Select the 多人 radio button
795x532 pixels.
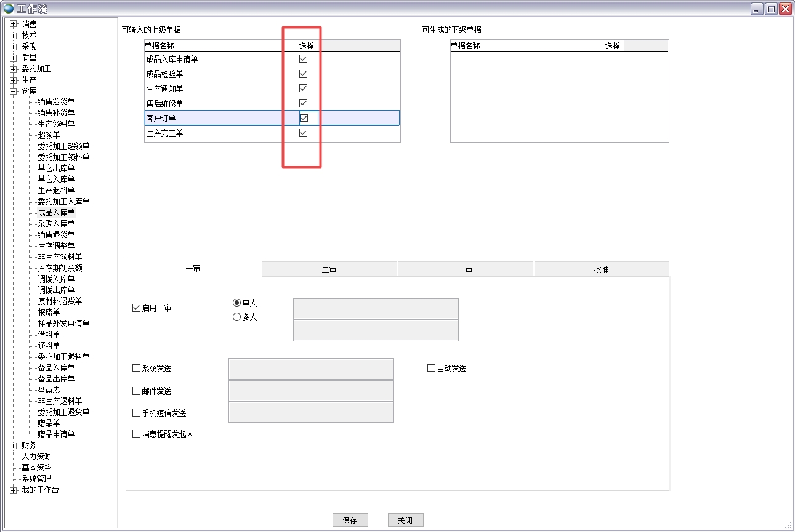236,317
